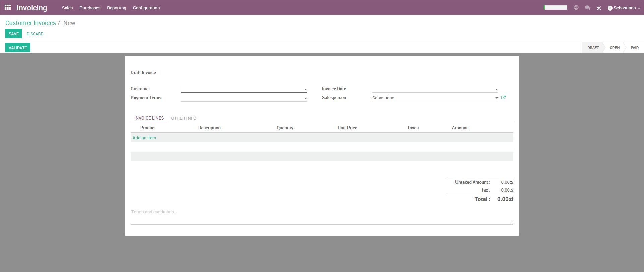
Task: Save the new invoice
Action: (x=14, y=34)
